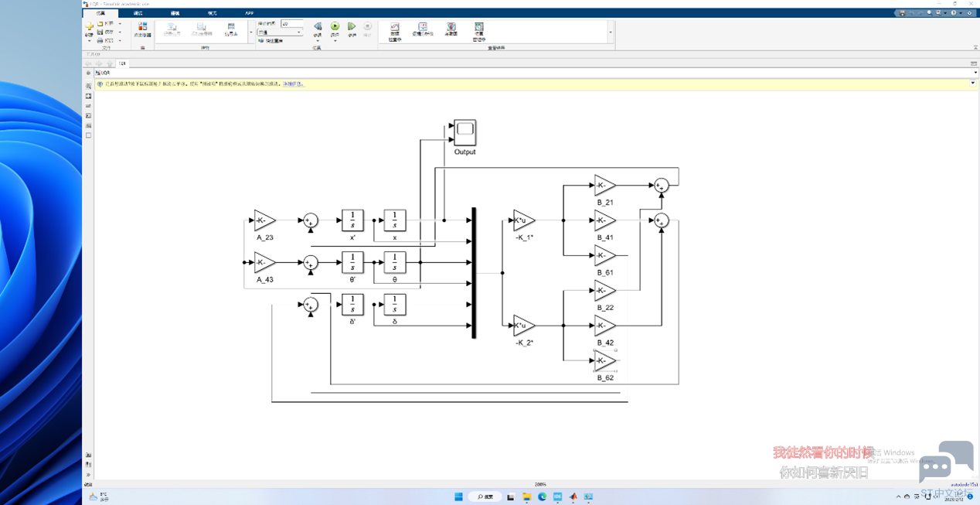The image size is (980, 505).
Task: Select the Simulation ribbon tab
Action: click(x=100, y=13)
